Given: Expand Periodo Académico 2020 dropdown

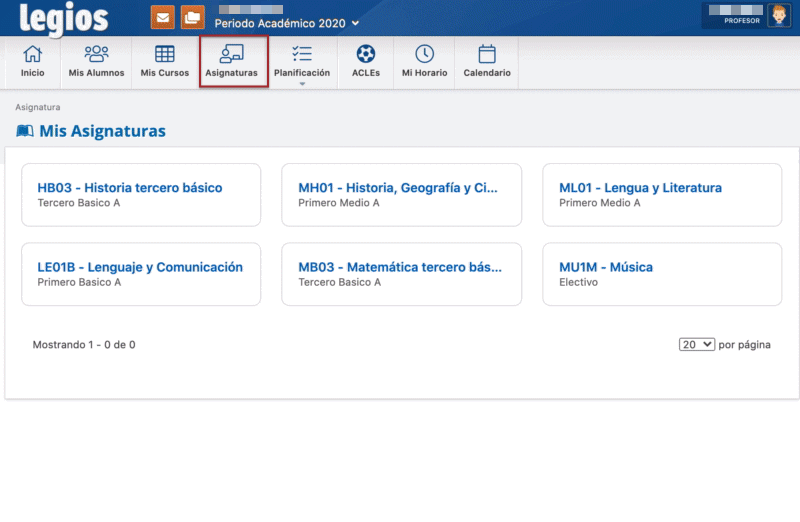Looking at the screenshot, I should tap(287, 23).
